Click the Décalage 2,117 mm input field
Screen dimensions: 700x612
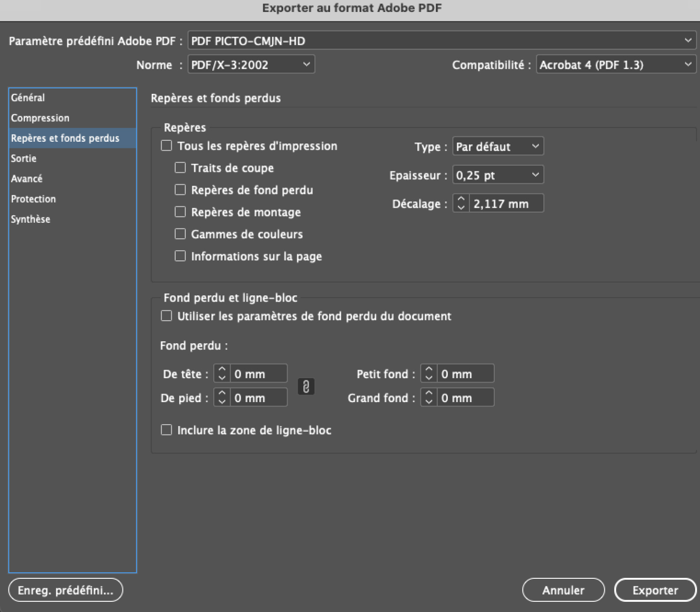coord(506,204)
